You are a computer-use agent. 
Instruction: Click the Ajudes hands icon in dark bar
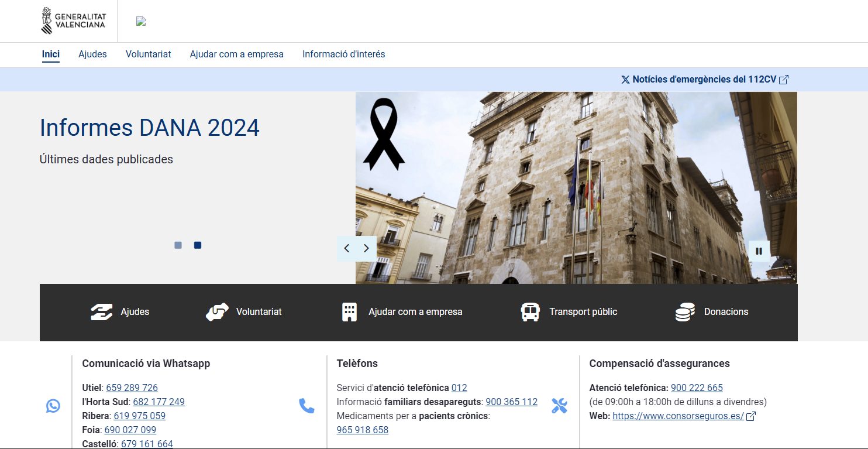pyautogui.click(x=102, y=312)
